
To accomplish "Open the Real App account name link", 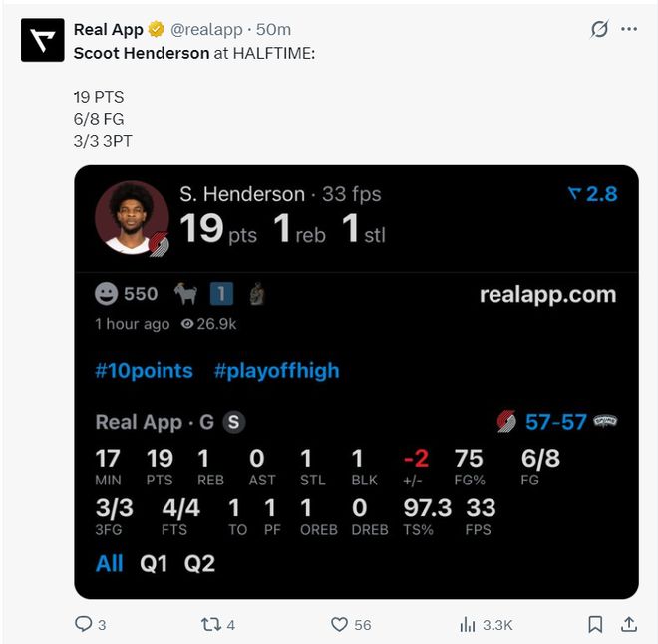I will [x=109, y=29].
